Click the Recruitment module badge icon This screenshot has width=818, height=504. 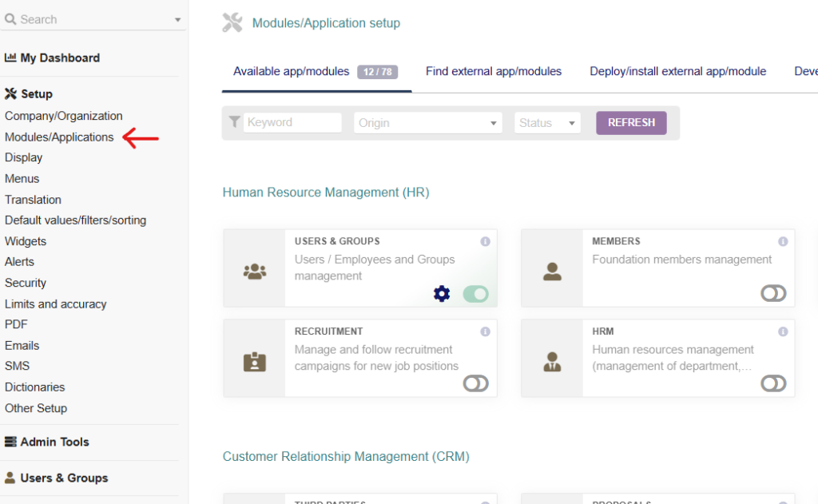(254, 362)
